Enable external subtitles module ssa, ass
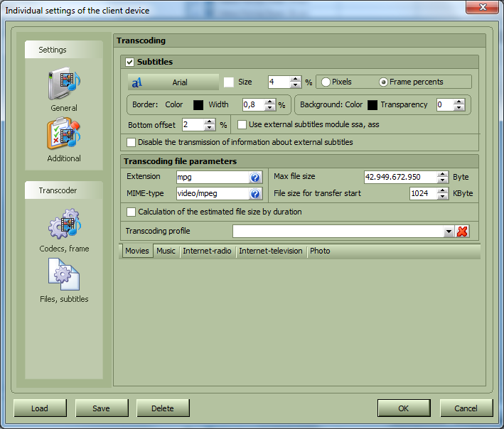The height and width of the screenshot is (429, 504). click(x=242, y=124)
